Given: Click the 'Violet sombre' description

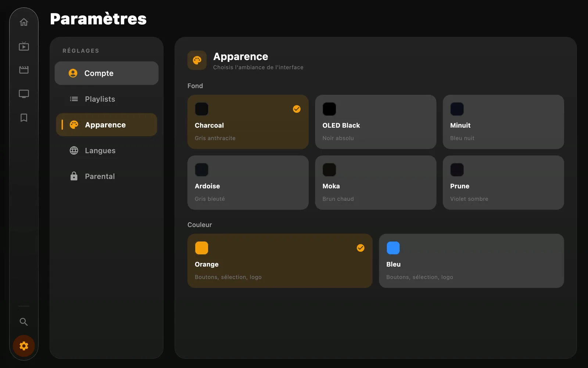Looking at the screenshot, I should pos(469,199).
